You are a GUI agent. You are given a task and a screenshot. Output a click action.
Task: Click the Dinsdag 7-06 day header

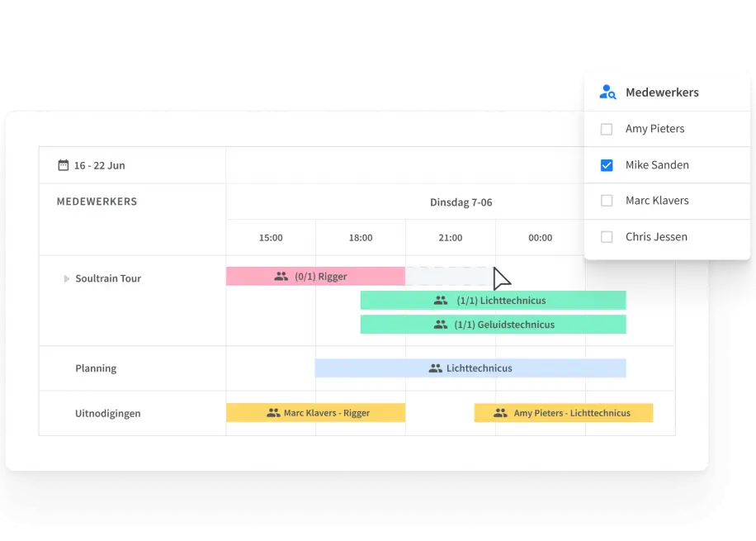click(x=461, y=202)
